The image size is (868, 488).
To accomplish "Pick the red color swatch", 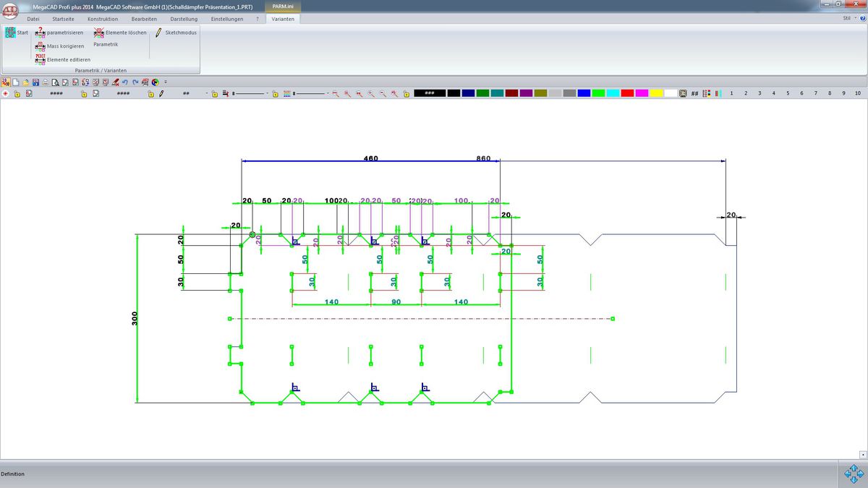I will coord(627,93).
